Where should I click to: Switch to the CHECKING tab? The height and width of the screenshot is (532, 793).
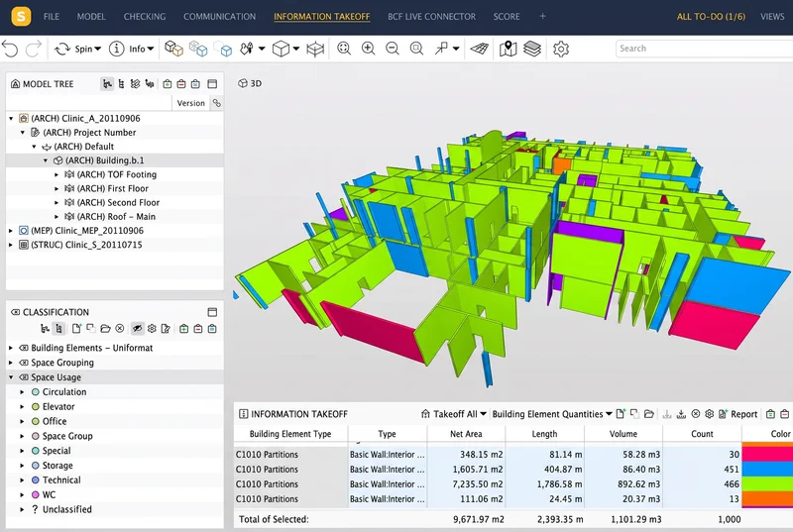click(145, 16)
